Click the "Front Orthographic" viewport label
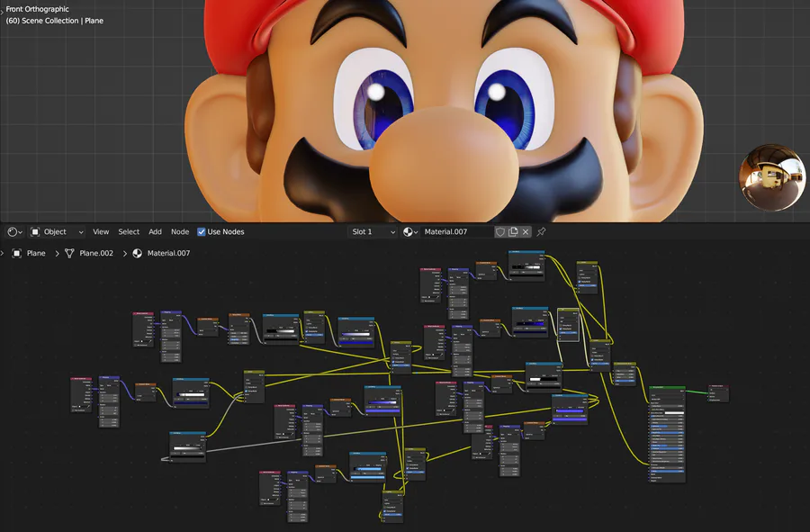 (37, 9)
